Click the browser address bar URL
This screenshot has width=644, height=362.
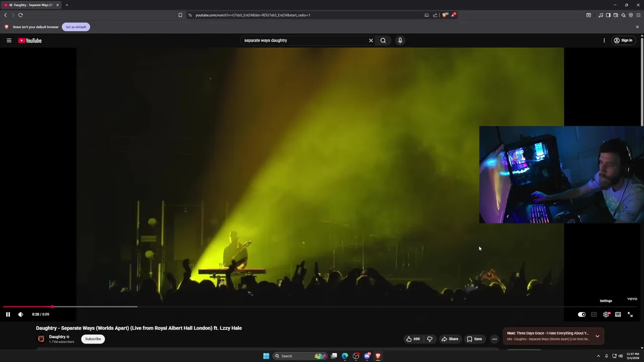(x=253, y=15)
